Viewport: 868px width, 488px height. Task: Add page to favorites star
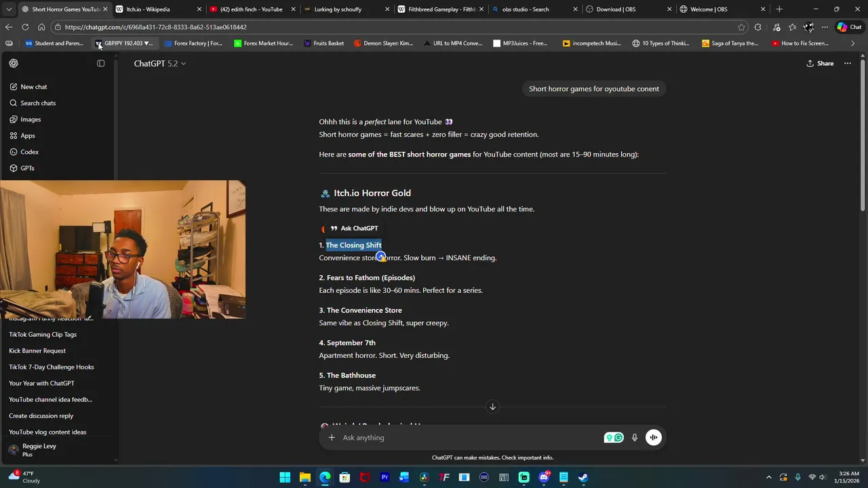(x=741, y=27)
